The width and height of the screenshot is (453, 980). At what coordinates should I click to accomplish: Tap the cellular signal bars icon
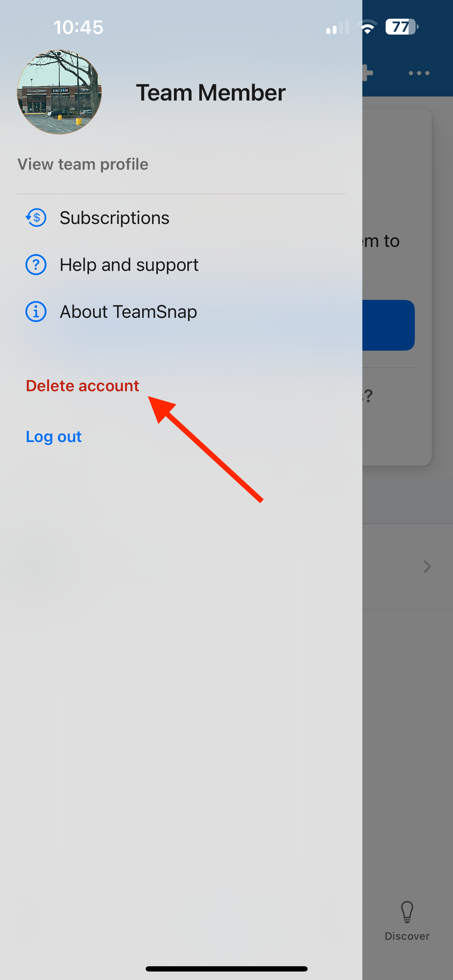[337, 27]
